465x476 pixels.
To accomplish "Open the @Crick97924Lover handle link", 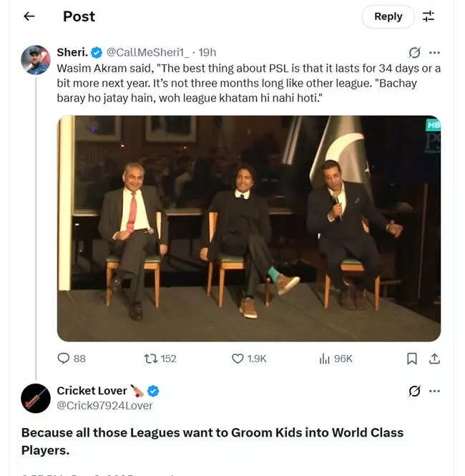I will [x=104, y=405].
